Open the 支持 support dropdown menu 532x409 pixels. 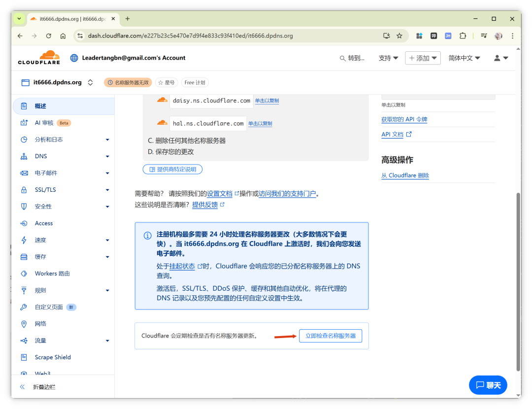click(x=388, y=58)
